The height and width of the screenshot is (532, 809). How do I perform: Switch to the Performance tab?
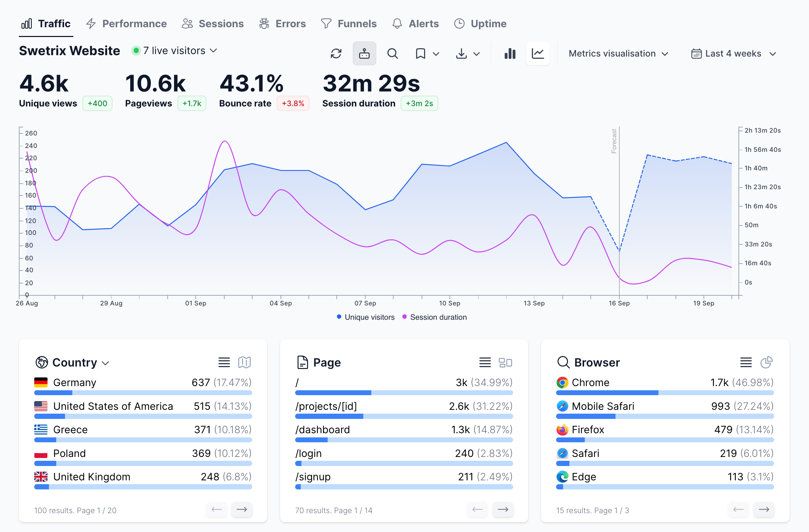pyautogui.click(x=126, y=24)
